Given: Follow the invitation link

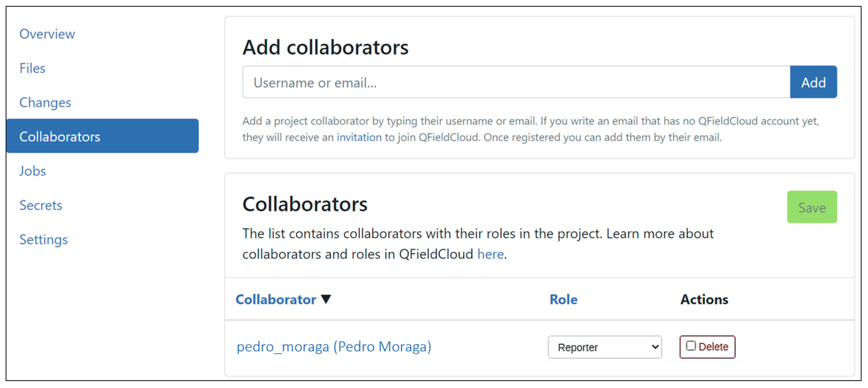Looking at the screenshot, I should point(359,138).
